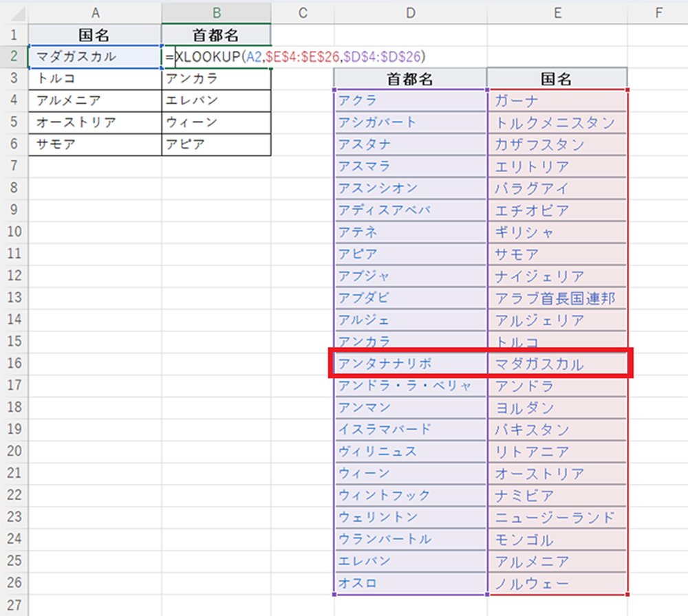Select cell ヴィリニュス
This screenshot has width=688, height=616.
tap(411, 451)
